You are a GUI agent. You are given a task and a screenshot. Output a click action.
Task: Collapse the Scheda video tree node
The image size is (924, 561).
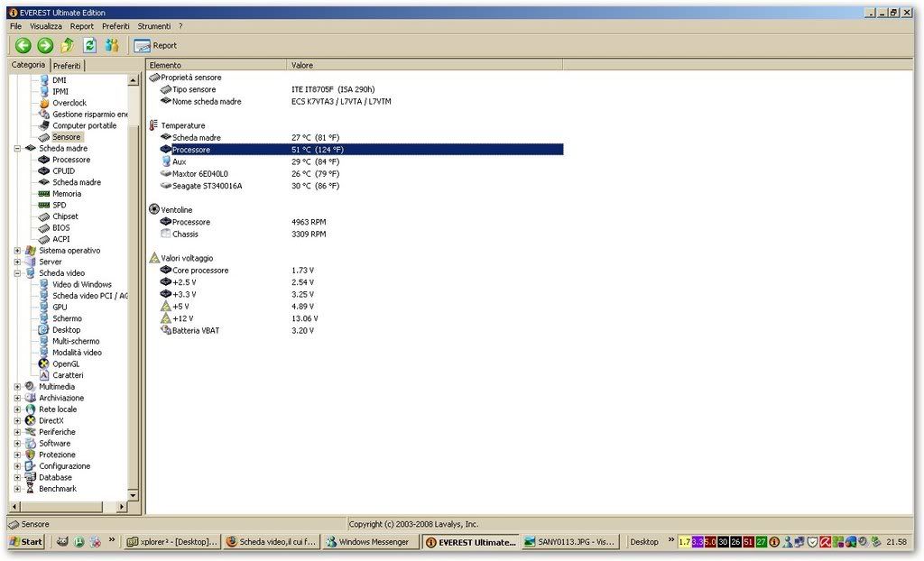tap(17, 273)
